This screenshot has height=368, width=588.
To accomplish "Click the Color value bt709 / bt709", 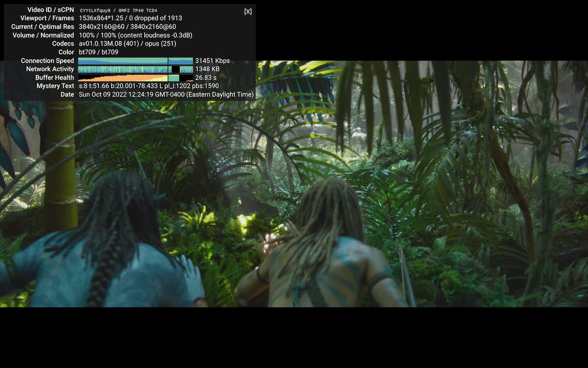I will (x=98, y=52).
